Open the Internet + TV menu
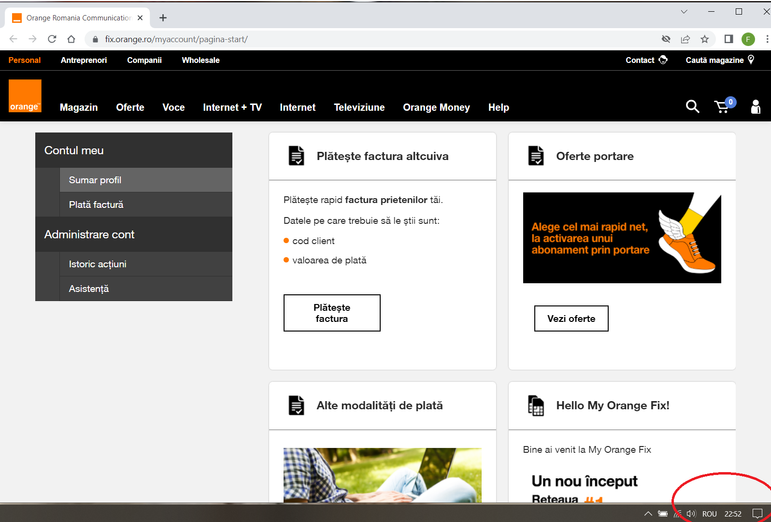Image resolution: width=771 pixels, height=522 pixels. pyautogui.click(x=232, y=107)
